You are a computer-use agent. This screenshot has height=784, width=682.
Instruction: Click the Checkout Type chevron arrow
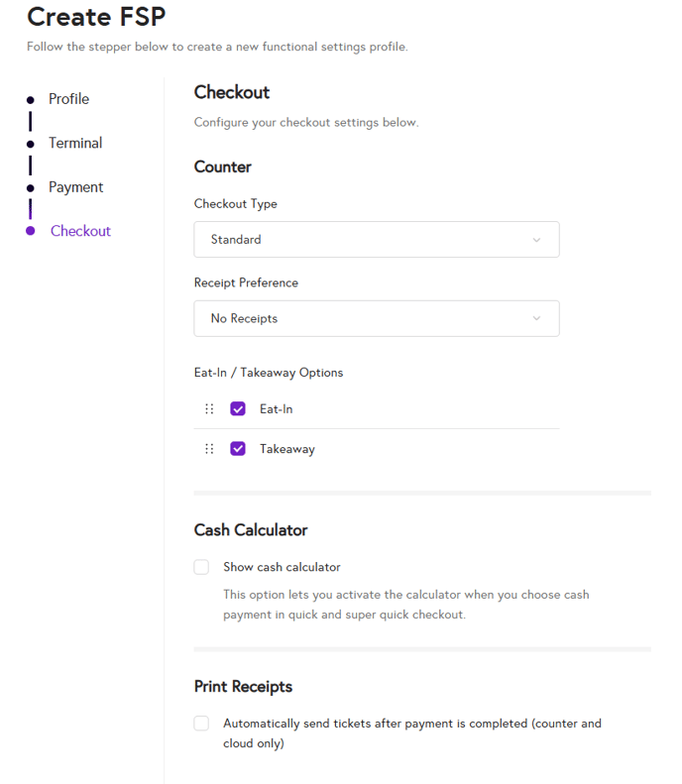tap(537, 240)
